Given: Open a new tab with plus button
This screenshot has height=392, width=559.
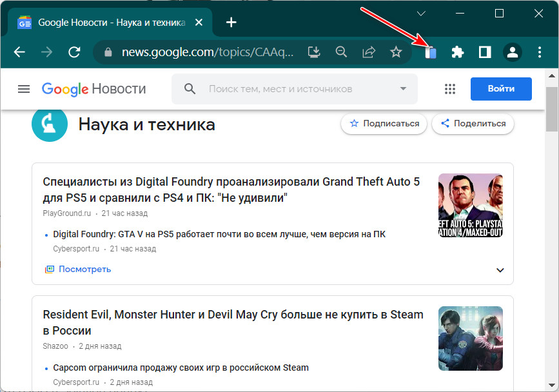Looking at the screenshot, I should point(231,23).
